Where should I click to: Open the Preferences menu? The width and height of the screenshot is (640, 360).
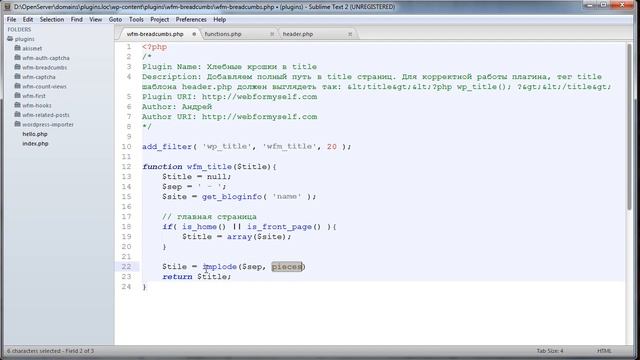tap(191, 20)
